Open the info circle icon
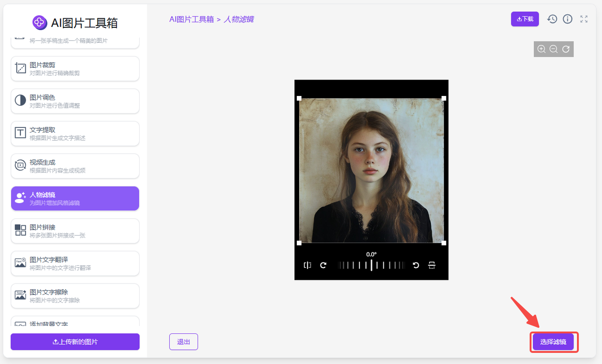 568,19
